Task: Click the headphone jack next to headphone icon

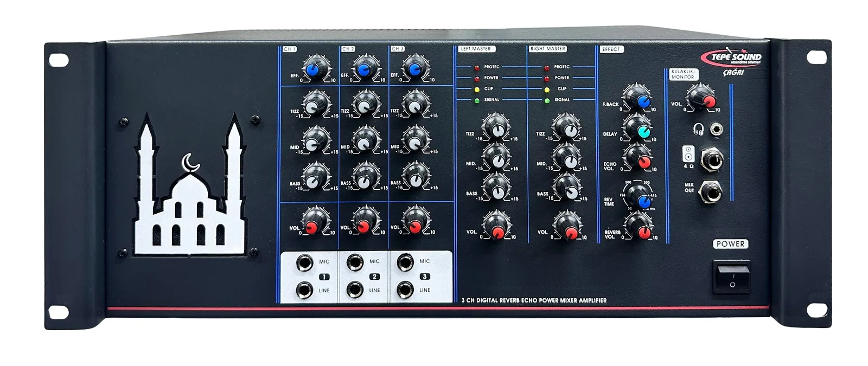Action: (x=717, y=130)
